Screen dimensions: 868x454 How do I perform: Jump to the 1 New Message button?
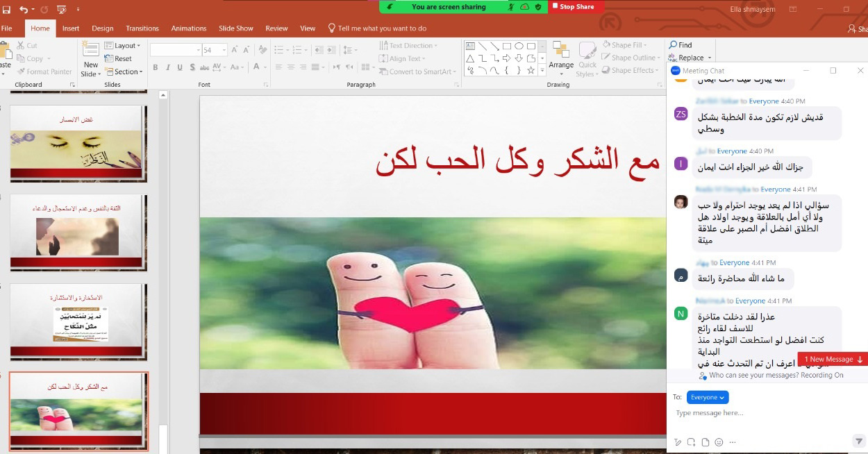[x=833, y=359]
